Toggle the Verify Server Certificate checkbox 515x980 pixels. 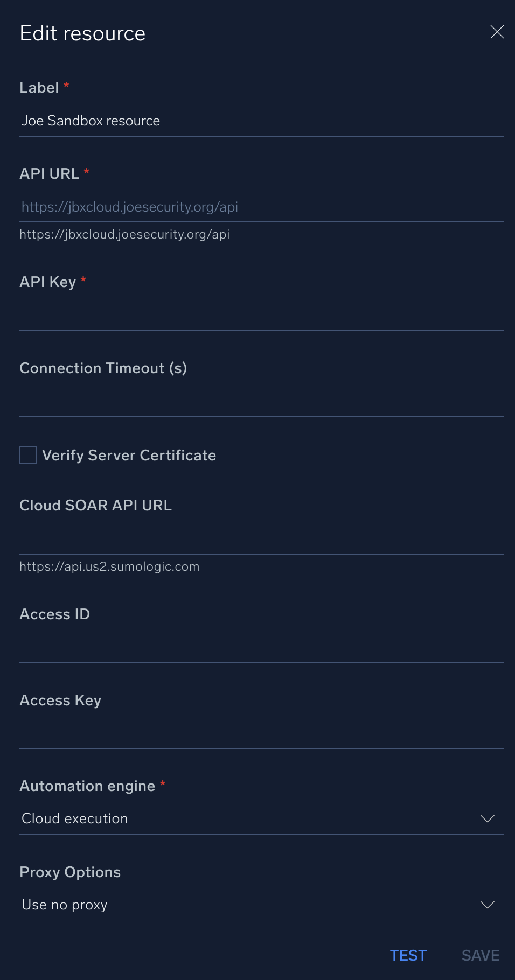[27, 455]
